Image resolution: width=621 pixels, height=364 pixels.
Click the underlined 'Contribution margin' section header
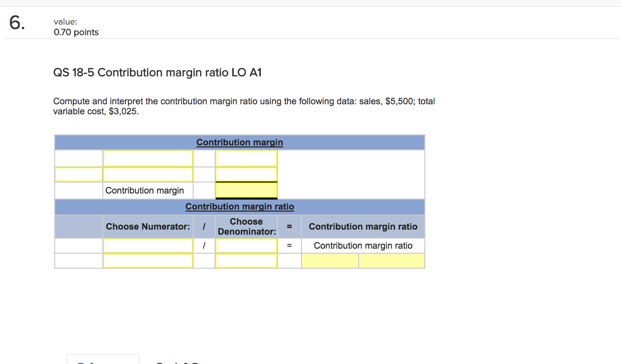pos(240,142)
